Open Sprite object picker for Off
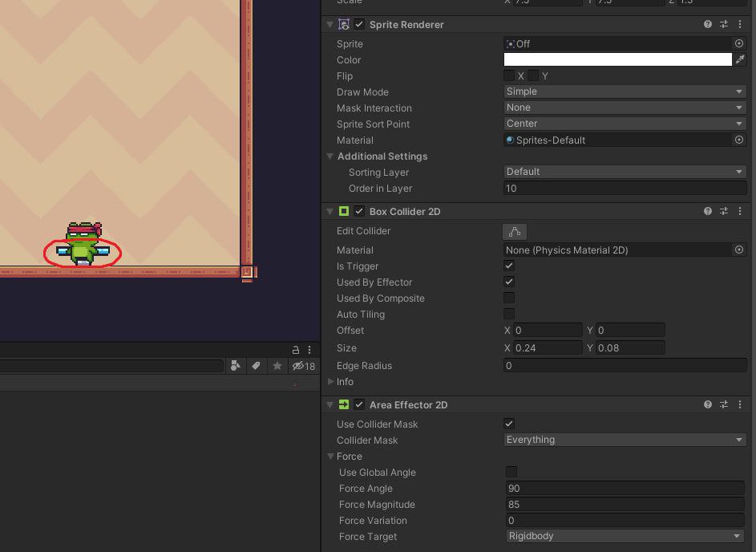The height and width of the screenshot is (552, 756). 738,43
